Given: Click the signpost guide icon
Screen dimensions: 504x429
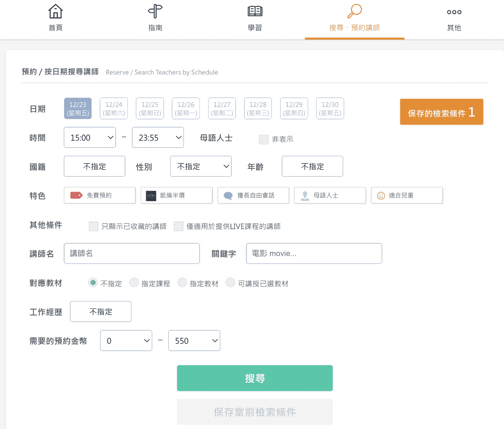Looking at the screenshot, I should [x=155, y=11].
